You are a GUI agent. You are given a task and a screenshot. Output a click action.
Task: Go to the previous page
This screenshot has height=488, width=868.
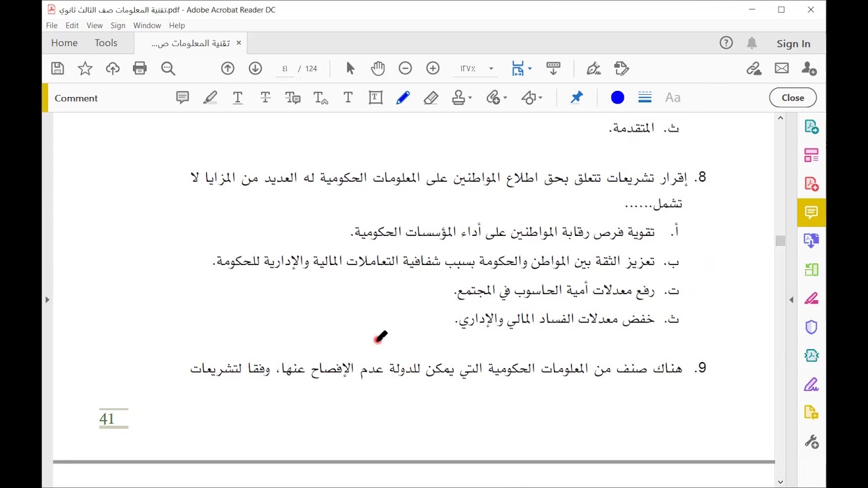pyautogui.click(x=228, y=68)
